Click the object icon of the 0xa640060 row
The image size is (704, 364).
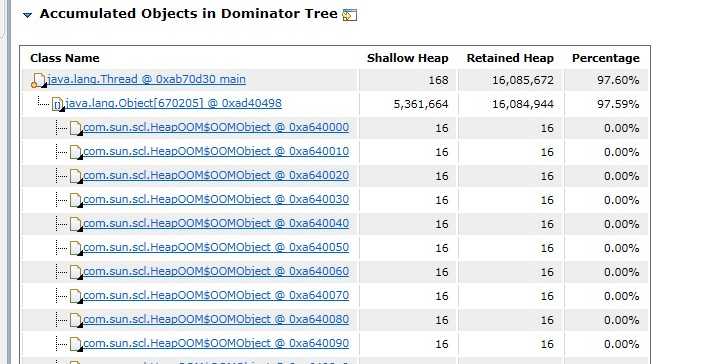tap(76, 272)
